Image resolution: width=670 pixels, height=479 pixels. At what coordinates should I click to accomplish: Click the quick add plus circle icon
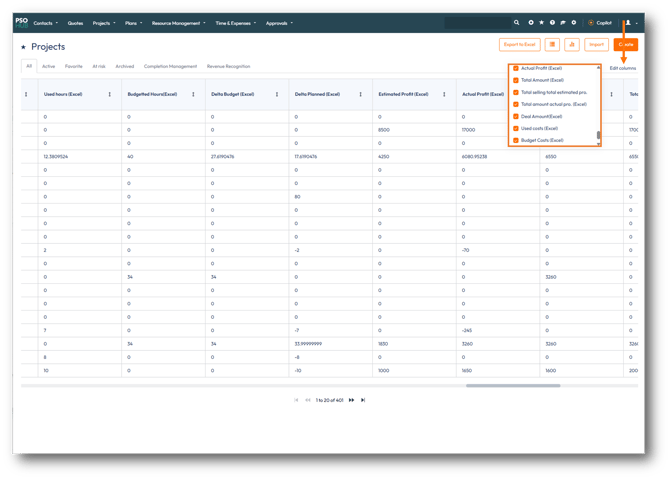point(531,23)
